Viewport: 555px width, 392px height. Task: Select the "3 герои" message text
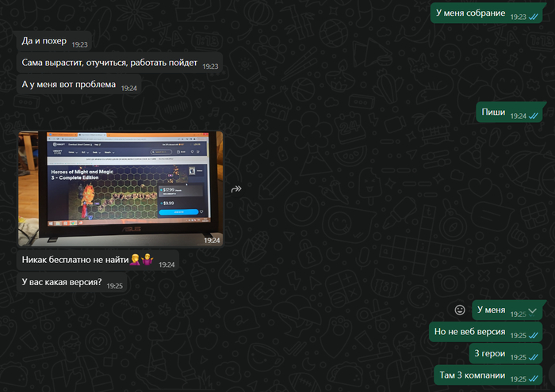(x=488, y=354)
